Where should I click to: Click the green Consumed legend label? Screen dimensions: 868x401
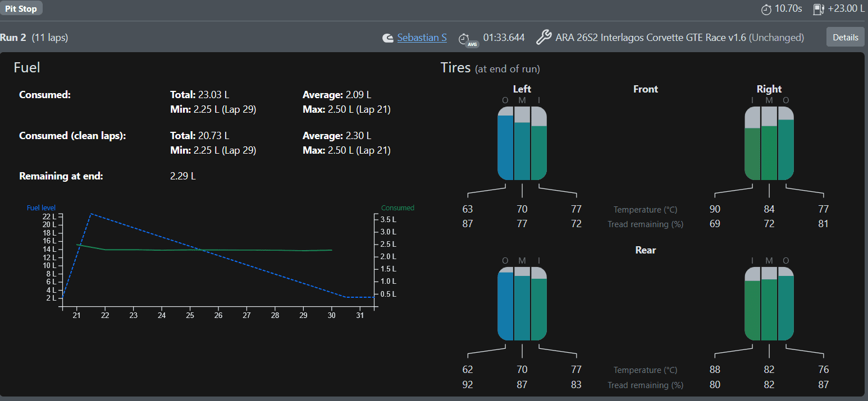[398, 208]
